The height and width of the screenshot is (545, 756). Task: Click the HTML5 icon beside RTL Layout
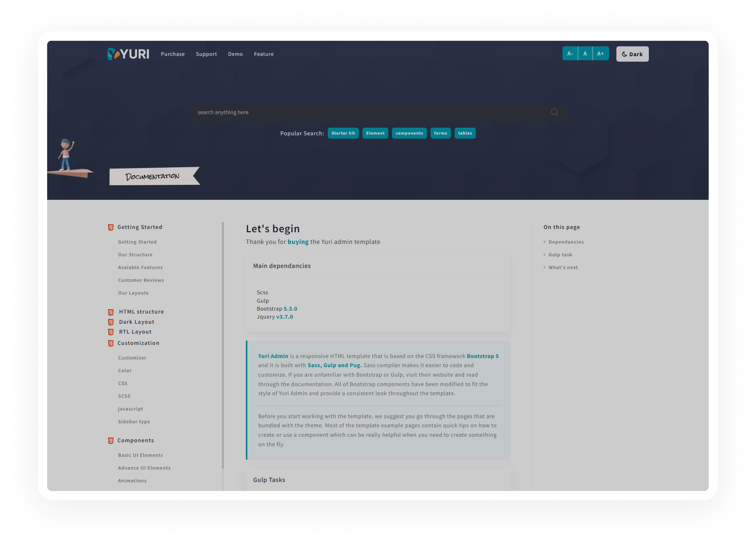[x=111, y=332]
